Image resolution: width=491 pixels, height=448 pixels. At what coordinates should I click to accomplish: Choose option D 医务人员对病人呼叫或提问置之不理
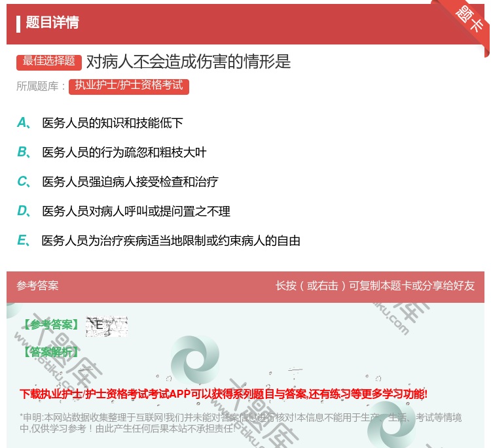pyautogui.click(x=124, y=211)
